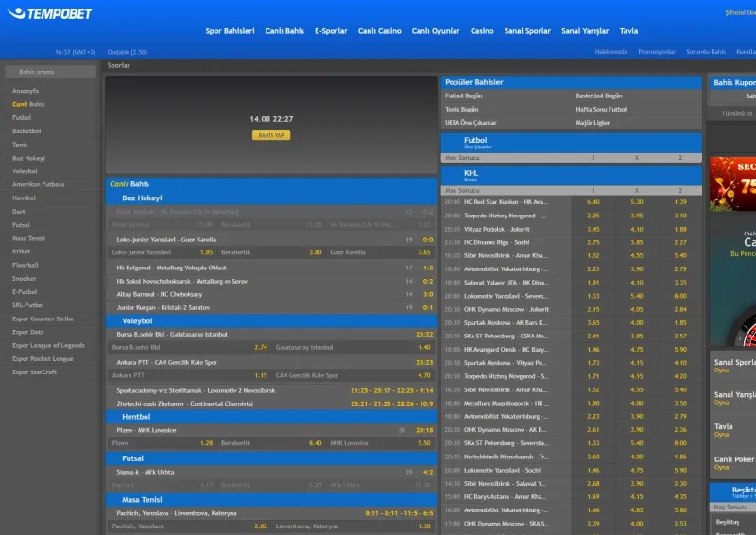
Task: Open Espor Counter-Strike in the sidebar
Action: pos(43,319)
